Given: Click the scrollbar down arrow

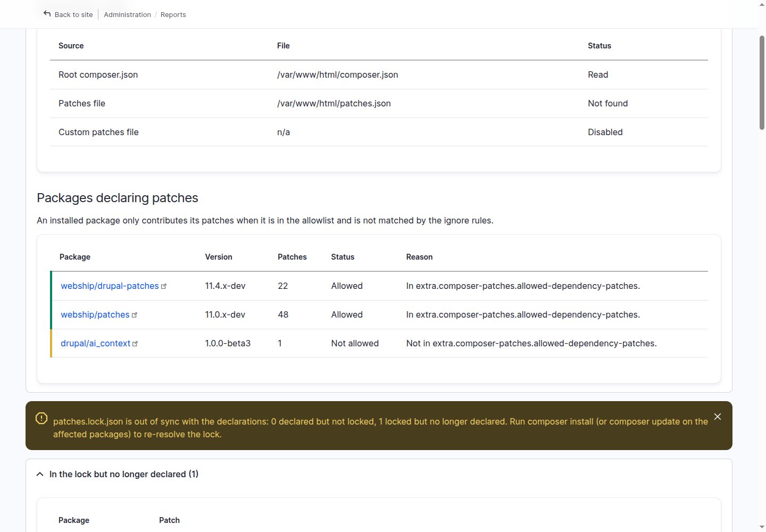Looking at the screenshot, I should [x=762, y=527].
